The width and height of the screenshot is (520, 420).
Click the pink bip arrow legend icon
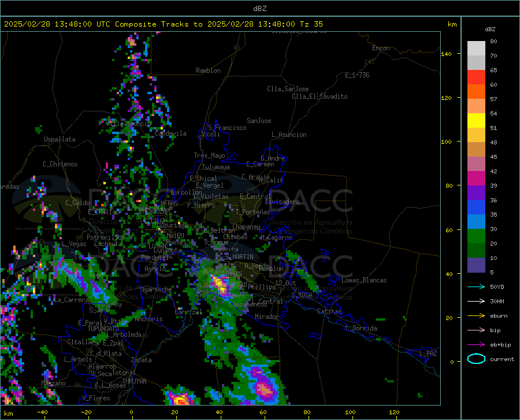tap(476, 330)
